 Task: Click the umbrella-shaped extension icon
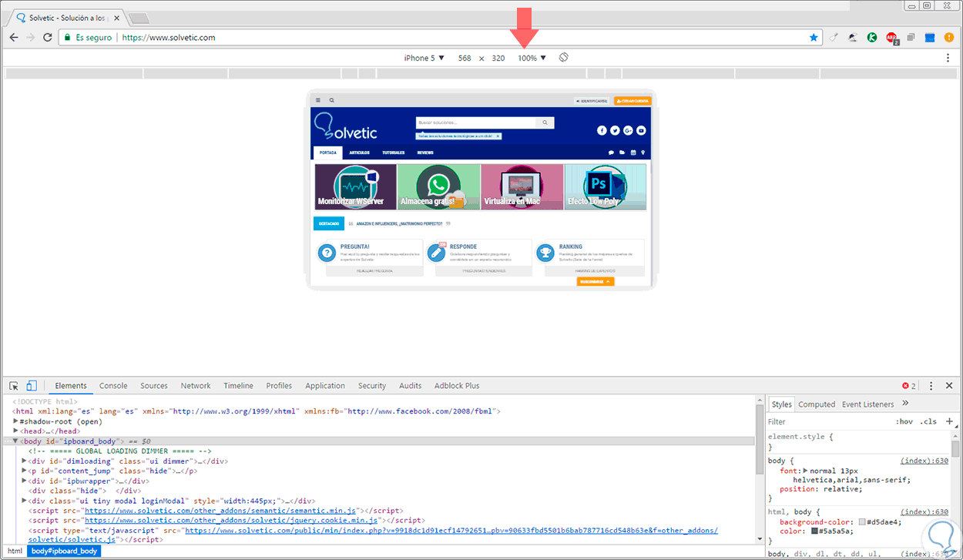[x=854, y=37]
